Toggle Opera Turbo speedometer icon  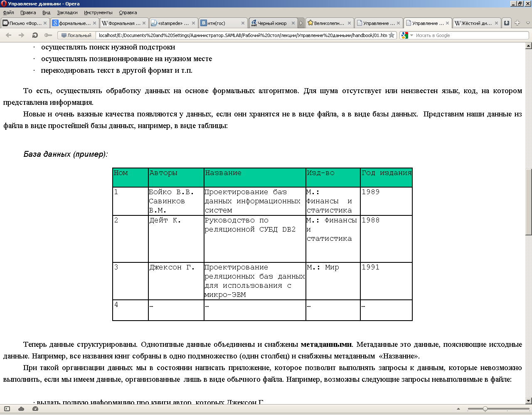click(x=35, y=409)
